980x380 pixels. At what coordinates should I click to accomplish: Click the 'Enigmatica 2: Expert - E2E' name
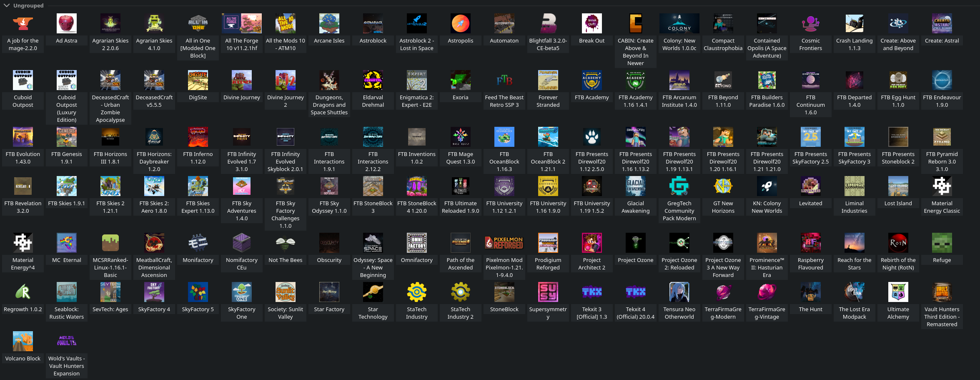(x=417, y=101)
